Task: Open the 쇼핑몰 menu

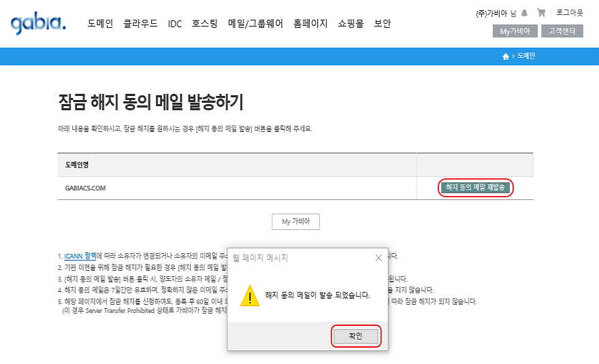Action: 351,24
